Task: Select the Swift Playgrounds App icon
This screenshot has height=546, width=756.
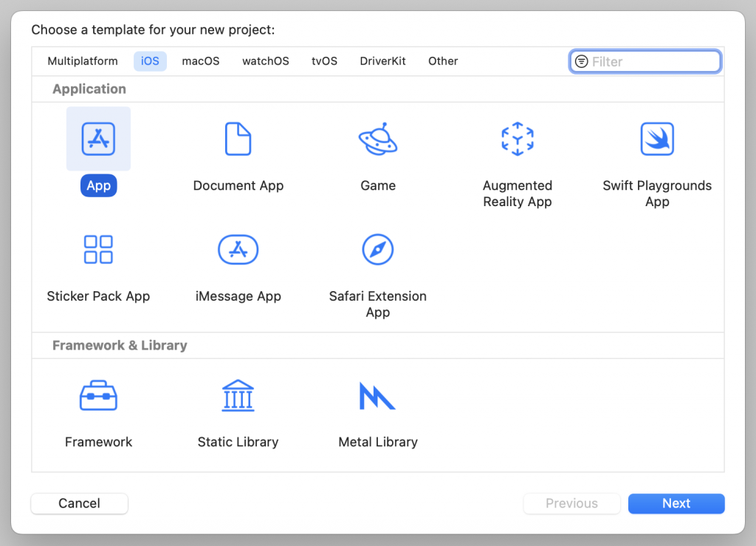Action: [657, 139]
